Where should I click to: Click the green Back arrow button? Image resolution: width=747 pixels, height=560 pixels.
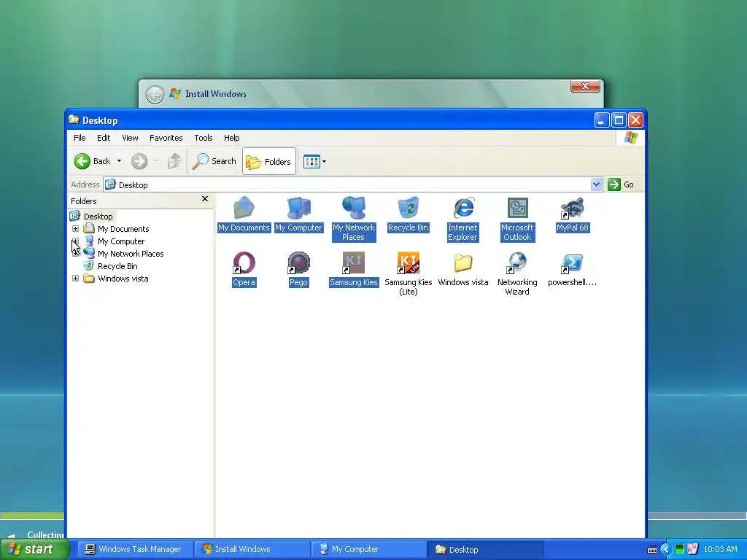pyautogui.click(x=82, y=161)
